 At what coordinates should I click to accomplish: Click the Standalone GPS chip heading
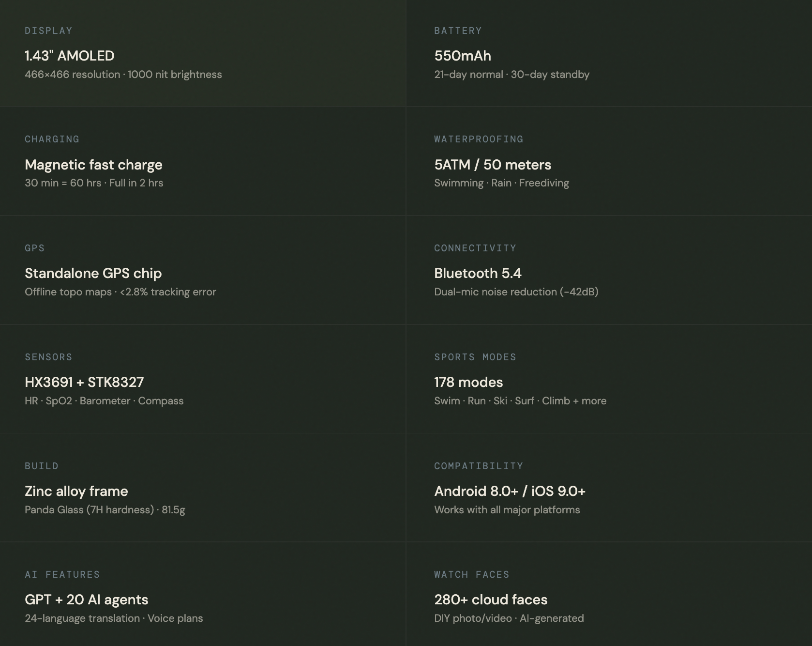click(x=93, y=273)
